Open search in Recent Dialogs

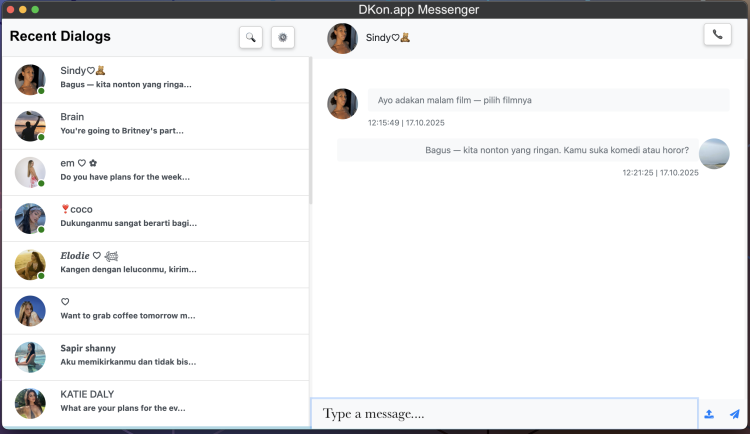(x=251, y=38)
